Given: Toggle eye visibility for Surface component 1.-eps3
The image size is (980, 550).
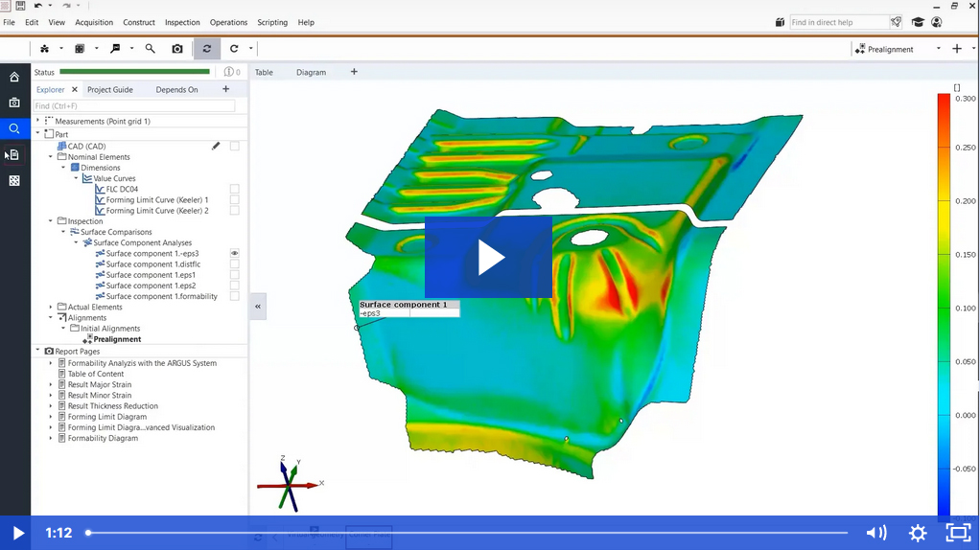Looking at the screenshot, I should tap(234, 254).
